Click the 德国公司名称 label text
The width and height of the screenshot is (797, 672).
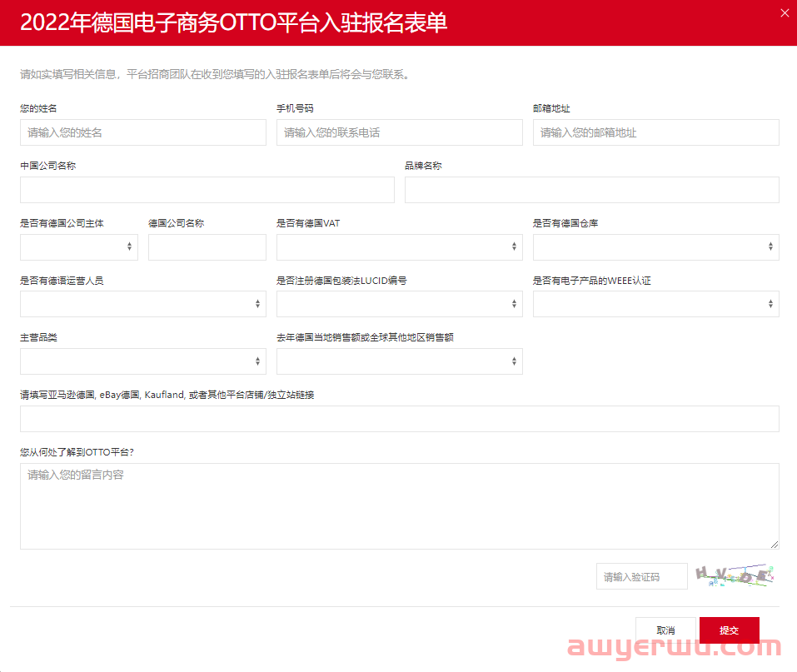177,223
